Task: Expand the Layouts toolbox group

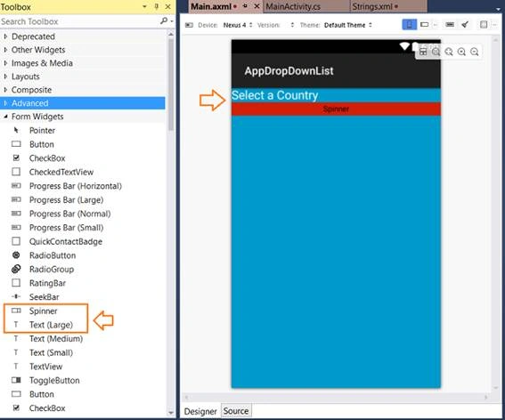Action: click(x=5, y=77)
